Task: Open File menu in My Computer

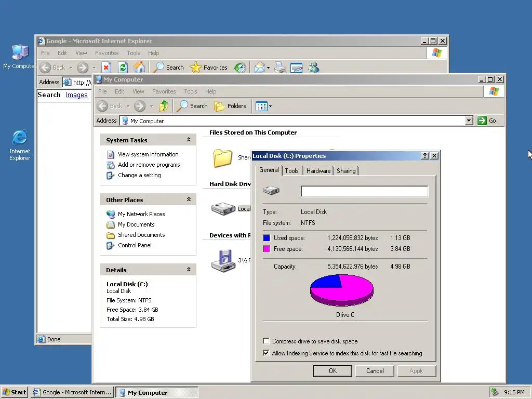Action: pos(102,91)
